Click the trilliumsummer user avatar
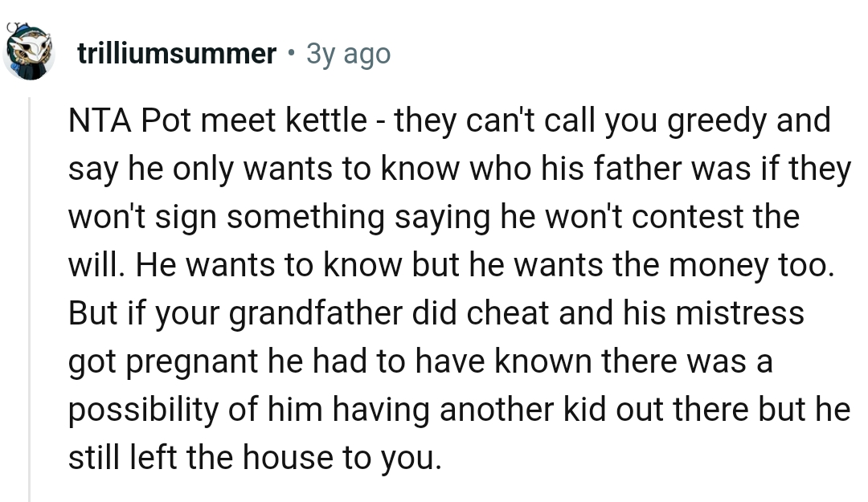 (x=30, y=53)
